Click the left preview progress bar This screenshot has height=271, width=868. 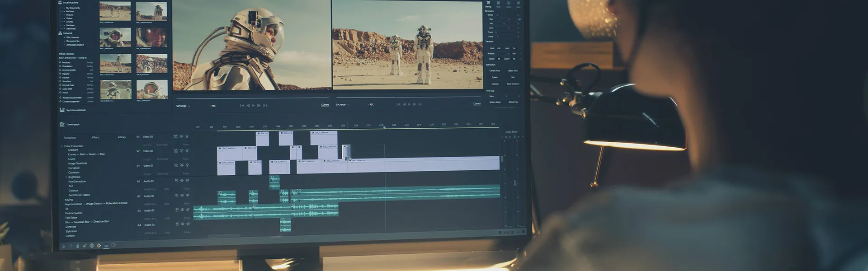pyautogui.click(x=253, y=98)
